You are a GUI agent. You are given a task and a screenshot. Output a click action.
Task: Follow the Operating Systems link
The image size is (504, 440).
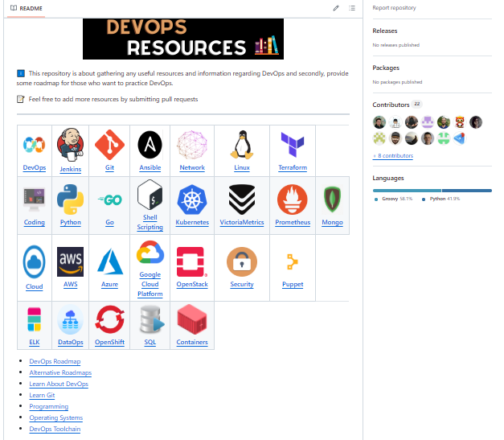56,417
